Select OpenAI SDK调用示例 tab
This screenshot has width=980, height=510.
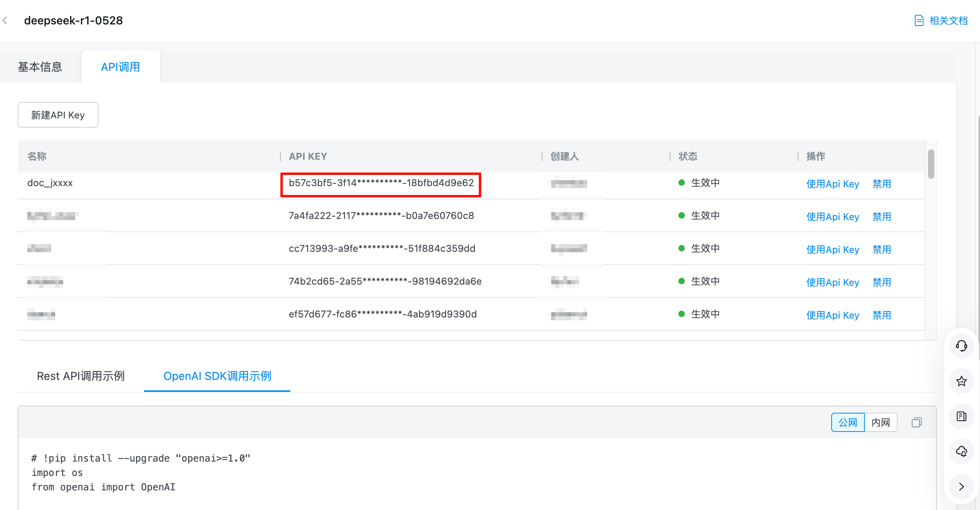tap(217, 376)
